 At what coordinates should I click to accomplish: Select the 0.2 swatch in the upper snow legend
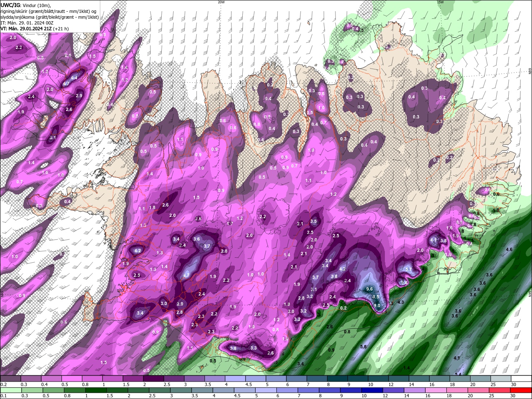coord(10,379)
